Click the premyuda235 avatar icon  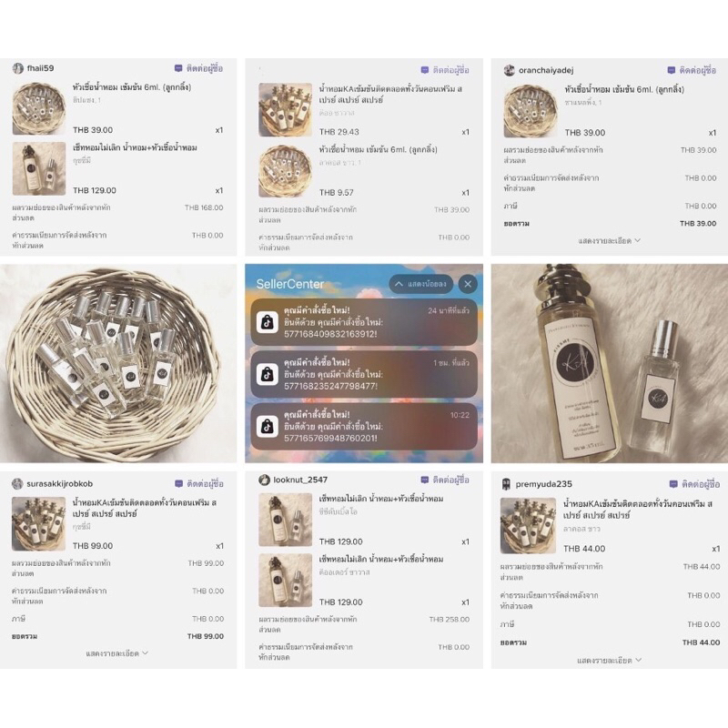(506, 484)
